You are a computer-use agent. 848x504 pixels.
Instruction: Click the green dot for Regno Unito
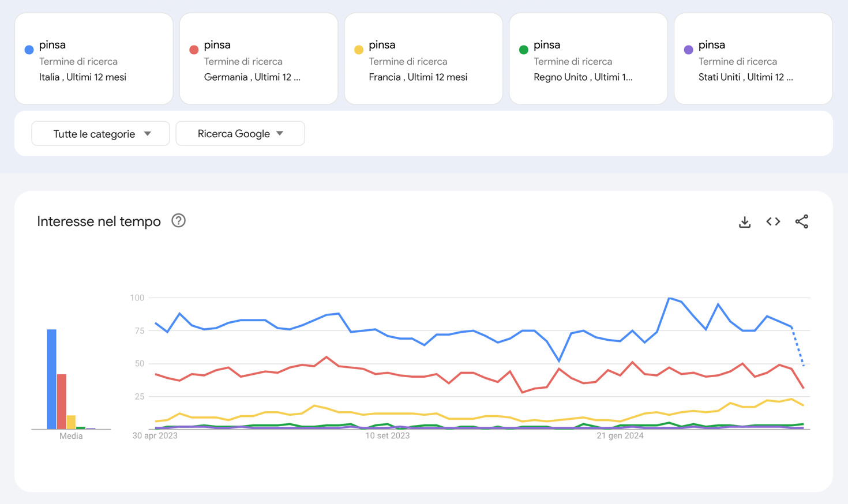point(524,50)
